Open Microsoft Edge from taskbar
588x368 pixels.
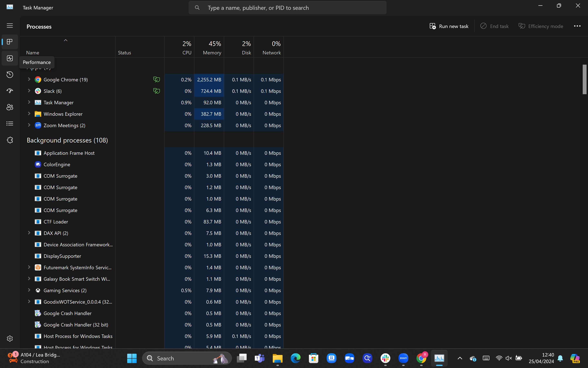[295, 358]
